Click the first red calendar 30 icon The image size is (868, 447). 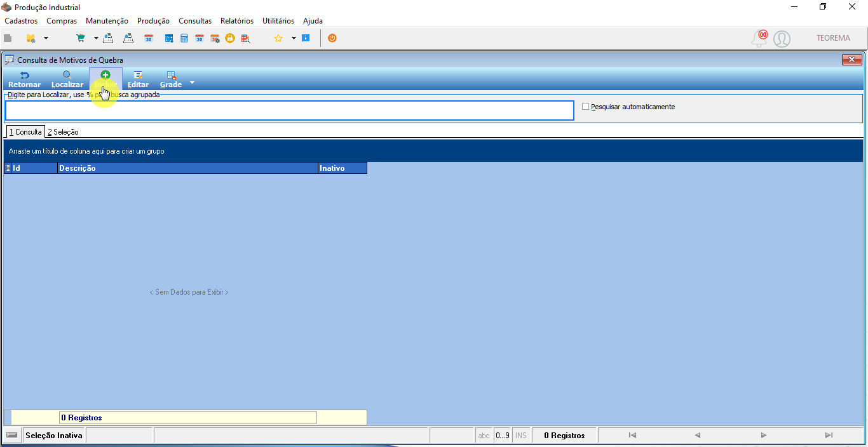click(x=149, y=38)
